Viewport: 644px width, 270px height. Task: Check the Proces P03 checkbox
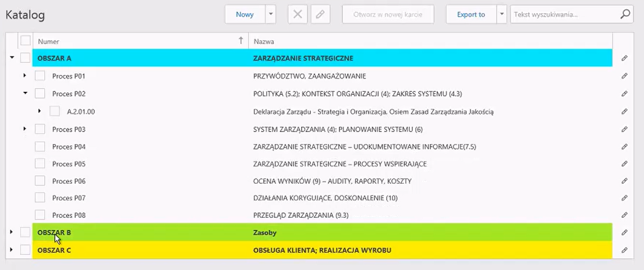40,129
